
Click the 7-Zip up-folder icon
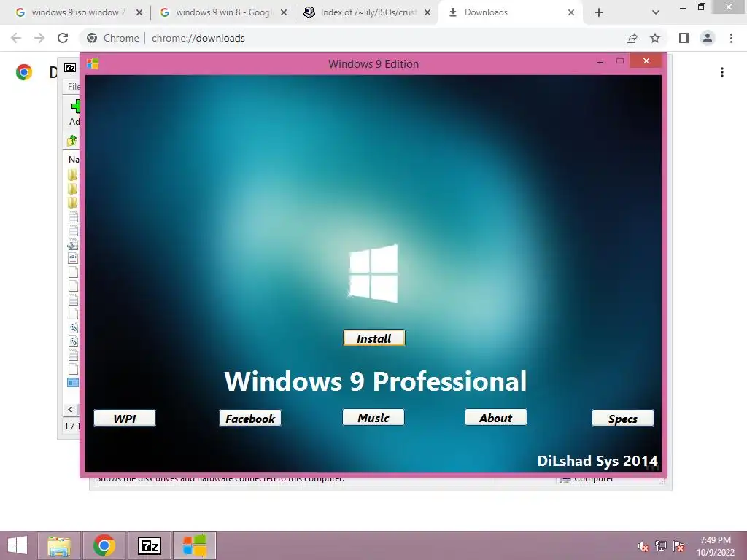pos(72,141)
